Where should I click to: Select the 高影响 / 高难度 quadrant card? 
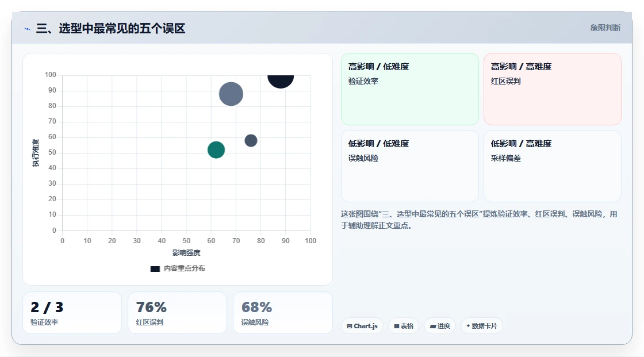click(x=553, y=89)
